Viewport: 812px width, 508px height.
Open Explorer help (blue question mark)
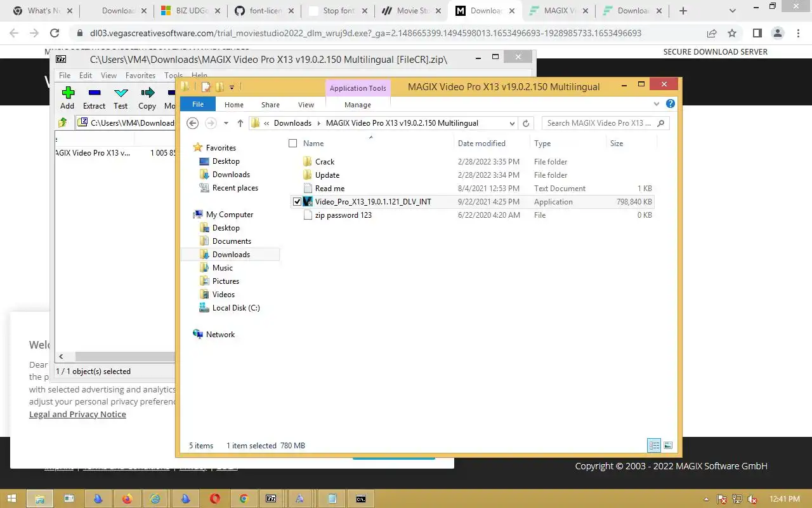click(671, 104)
